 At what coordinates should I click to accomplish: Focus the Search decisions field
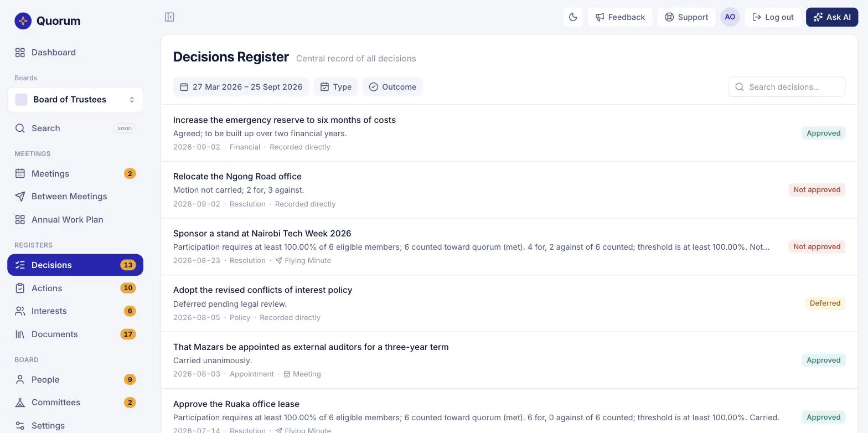point(787,87)
